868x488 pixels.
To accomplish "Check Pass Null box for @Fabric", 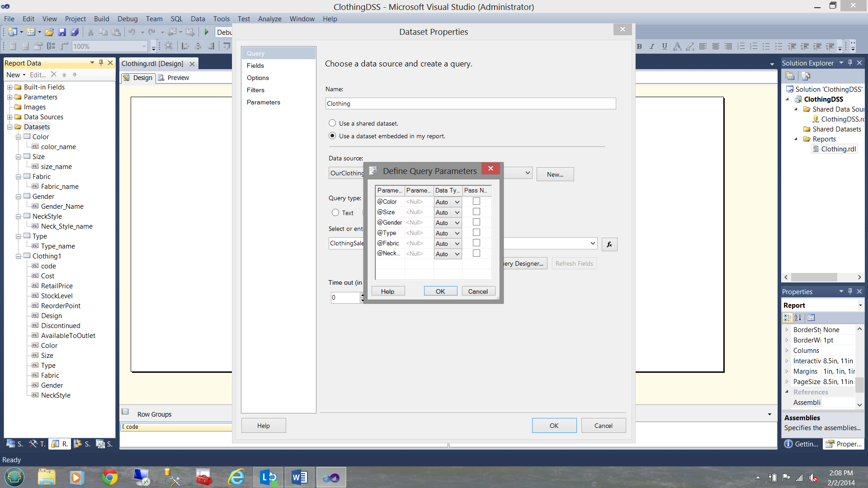I will 476,243.
